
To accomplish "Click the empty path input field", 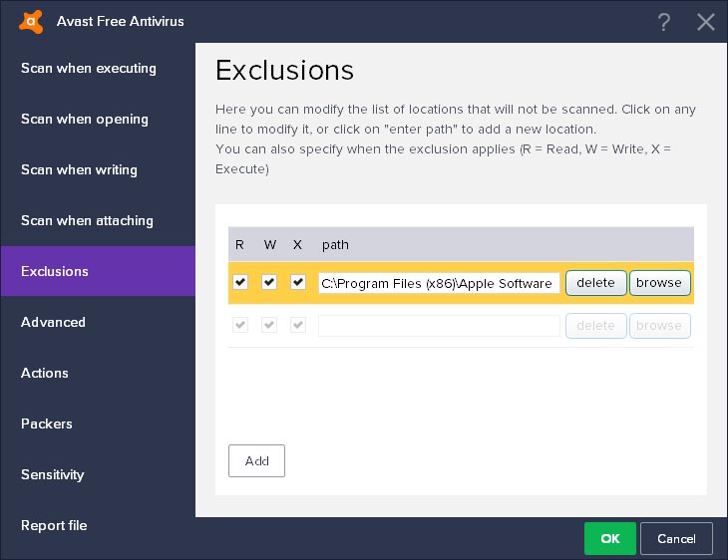I will click(x=439, y=326).
